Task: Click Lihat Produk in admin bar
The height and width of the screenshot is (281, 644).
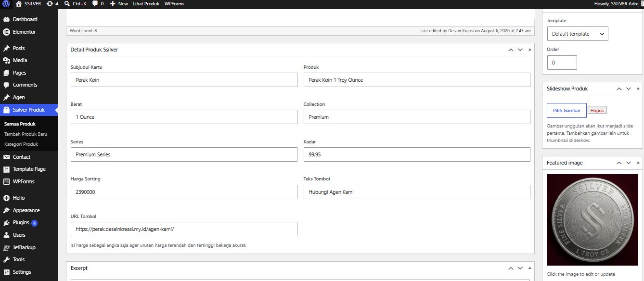Action: point(146,3)
